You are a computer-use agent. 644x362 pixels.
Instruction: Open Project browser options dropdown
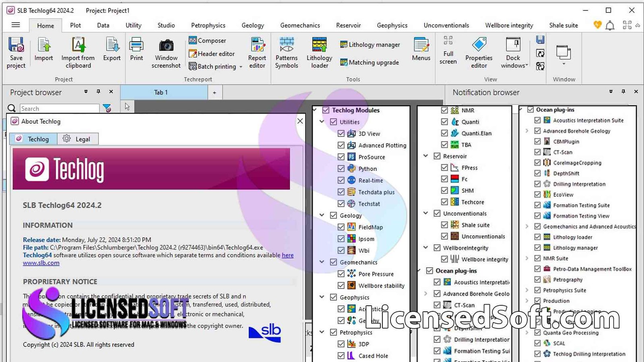point(86,92)
